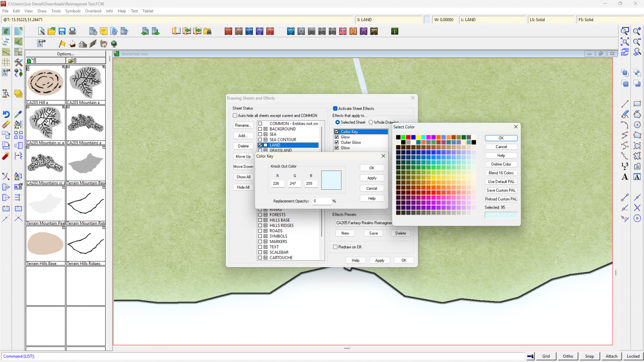The image size is (644, 362).
Task: Open the Effects Presets dropdown
Action: [x=364, y=223]
